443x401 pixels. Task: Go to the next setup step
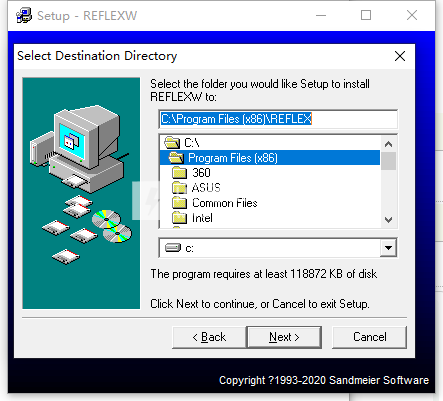[284, 337]
